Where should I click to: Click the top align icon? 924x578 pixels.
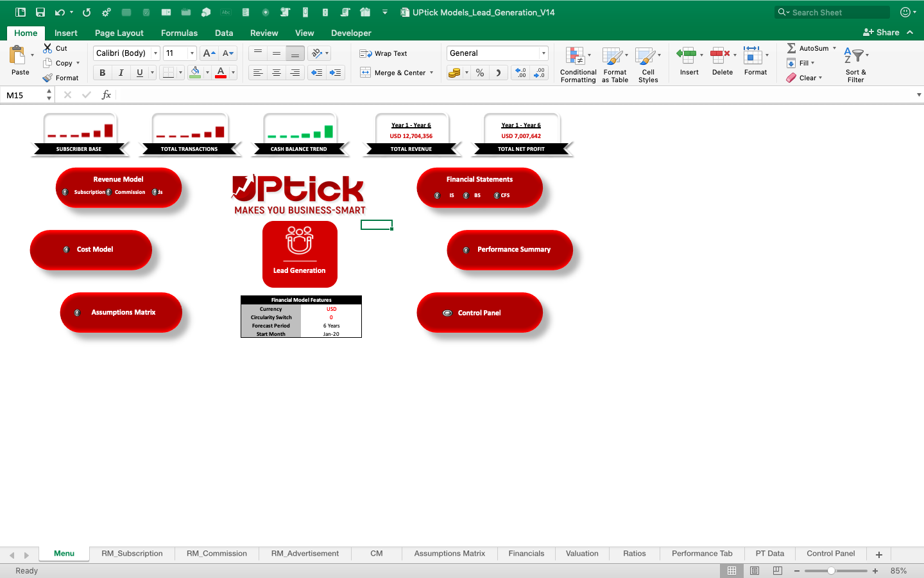[258, 53]
